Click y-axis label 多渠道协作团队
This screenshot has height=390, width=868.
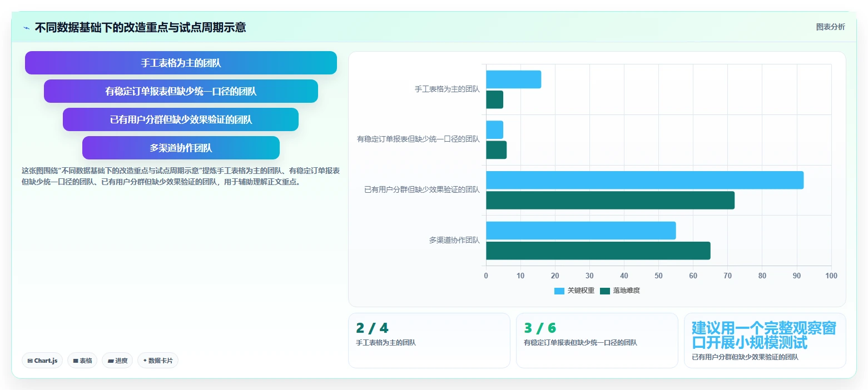pos(454,240)
